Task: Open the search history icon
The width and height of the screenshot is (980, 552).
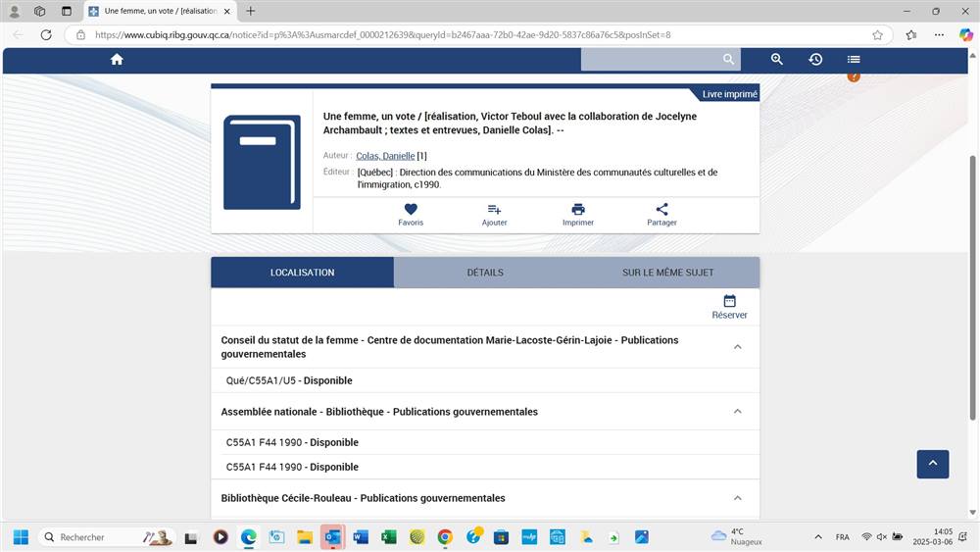Action: pyautogui.click(x=815, y=60)
